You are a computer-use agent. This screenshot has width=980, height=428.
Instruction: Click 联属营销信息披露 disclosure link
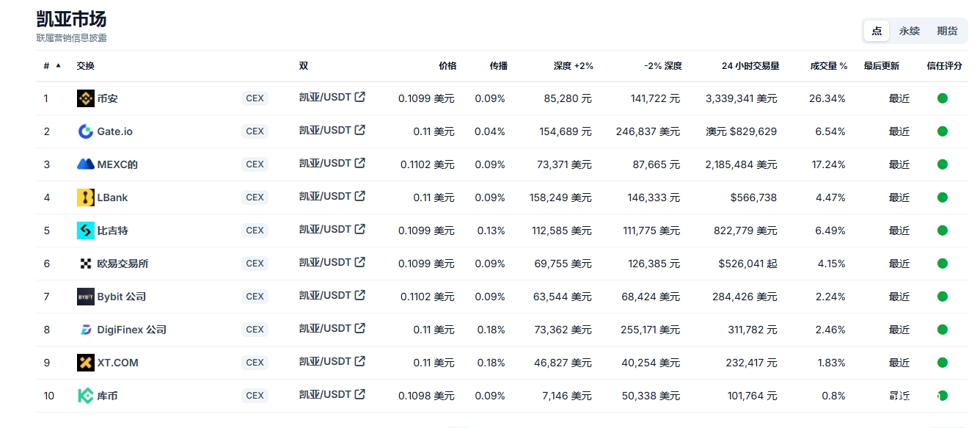pyautogui.click(x=71, y=37)
